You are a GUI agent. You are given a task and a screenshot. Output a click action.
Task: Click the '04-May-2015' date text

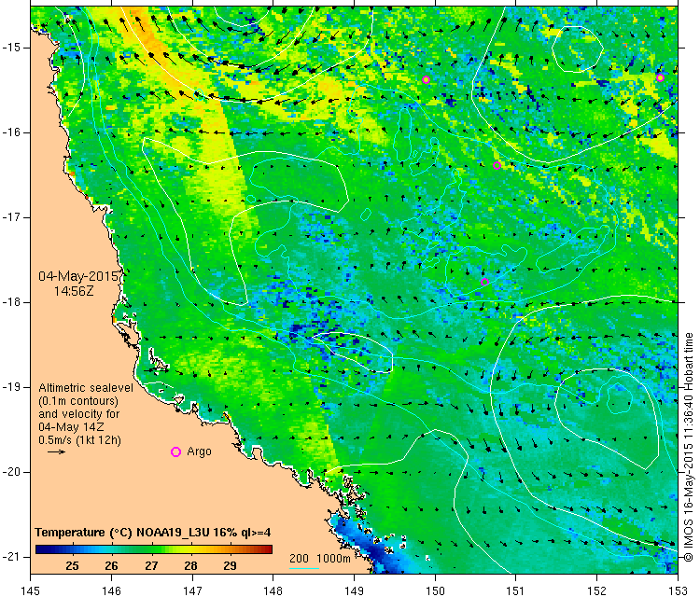click(78, 276)
